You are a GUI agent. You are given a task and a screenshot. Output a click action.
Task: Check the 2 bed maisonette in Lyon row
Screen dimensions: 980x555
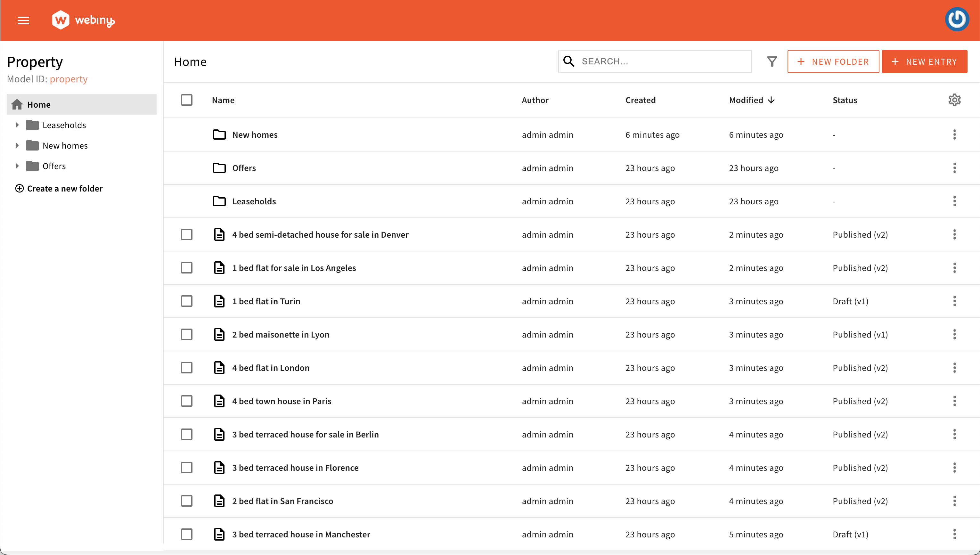(x=186, y=334)
